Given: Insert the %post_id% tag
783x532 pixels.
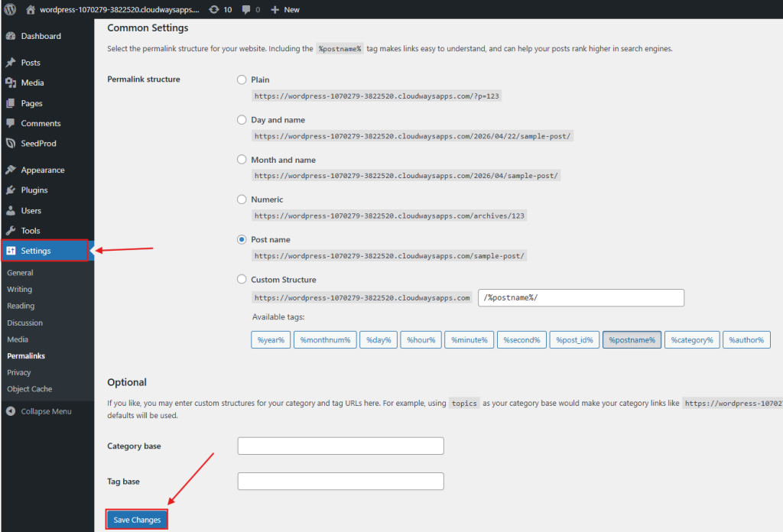Looking at the screenshot, I should point(574,340).
